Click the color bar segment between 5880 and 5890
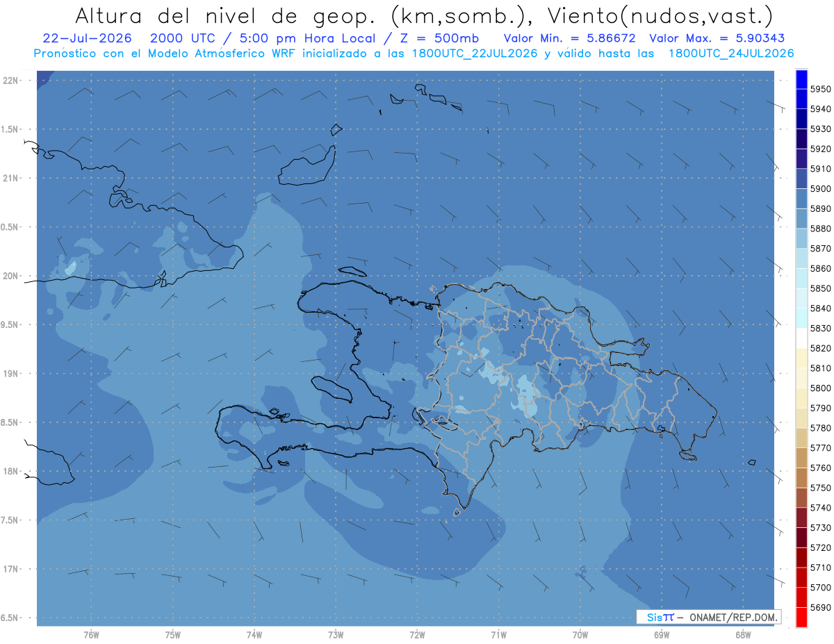Screen dimensions: 834x644 click(801, 218)
